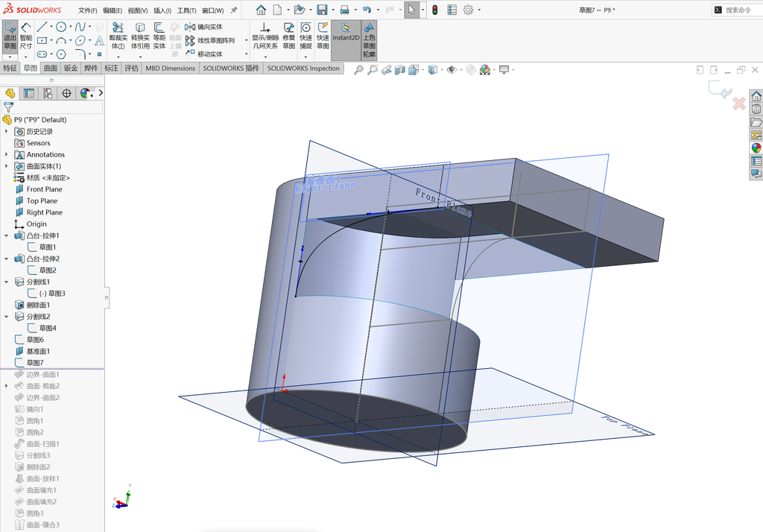This screenshot has width=763, height=532.
Task: Select the Sketch Text (A) tool
Action: [99, 40]
